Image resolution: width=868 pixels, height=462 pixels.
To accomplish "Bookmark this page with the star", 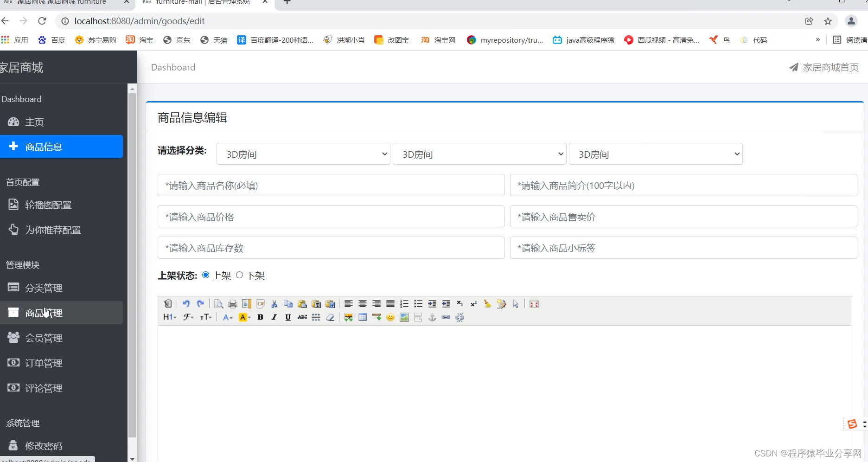I will point(828,21).
